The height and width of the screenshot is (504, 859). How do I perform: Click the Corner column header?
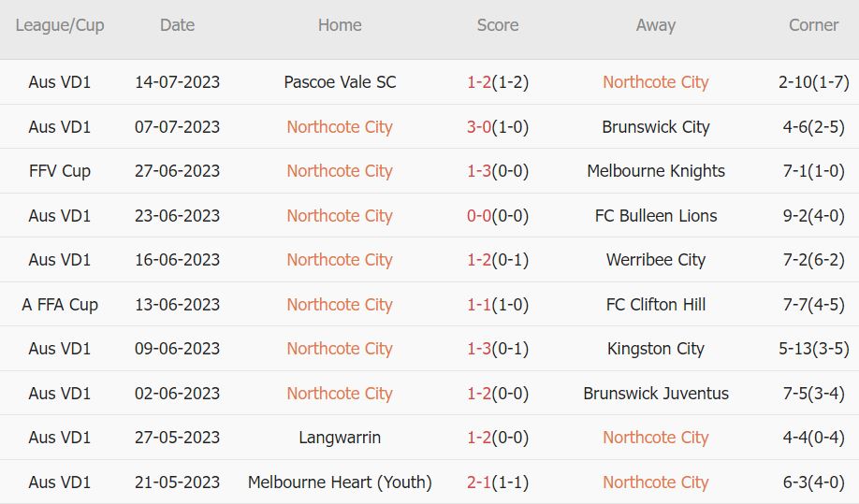pos(813,25)
